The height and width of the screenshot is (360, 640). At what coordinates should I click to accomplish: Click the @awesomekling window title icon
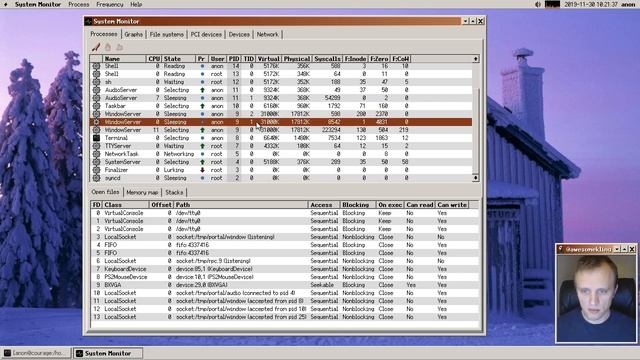click(x=561, y=249)
